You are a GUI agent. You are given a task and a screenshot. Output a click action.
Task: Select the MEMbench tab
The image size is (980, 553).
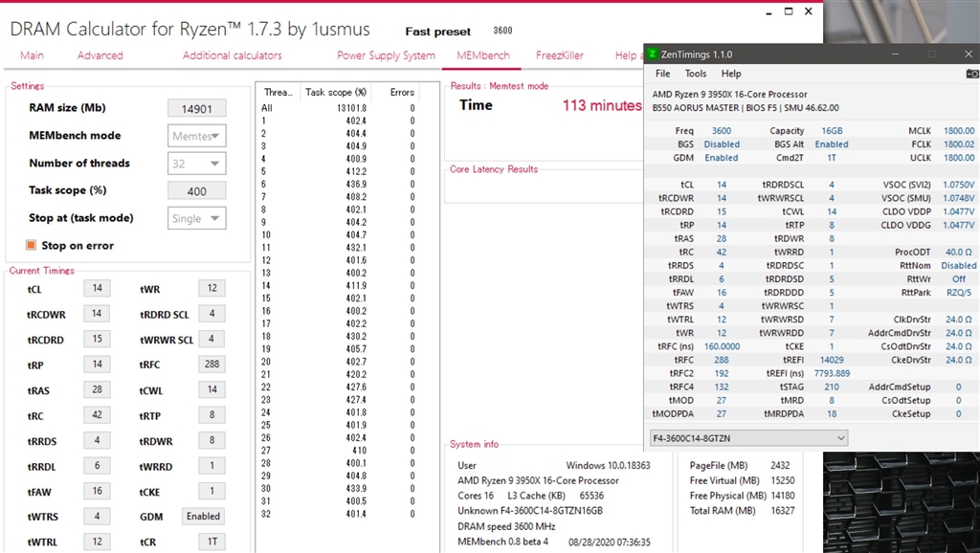tap(483, 55)
